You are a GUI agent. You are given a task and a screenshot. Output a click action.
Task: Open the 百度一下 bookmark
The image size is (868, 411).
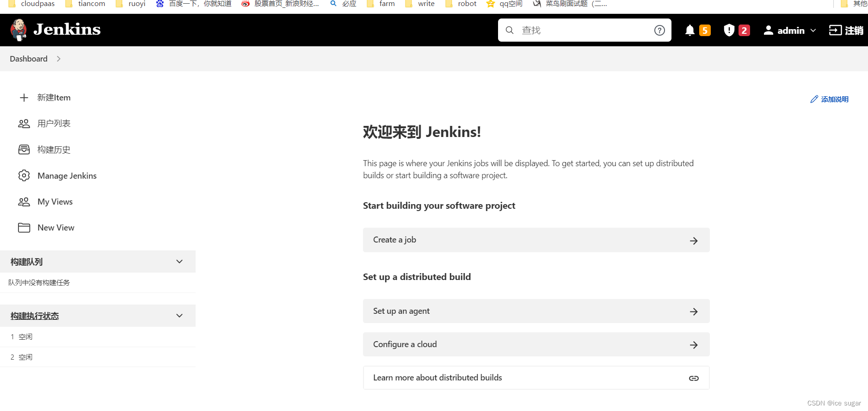(x=194, y=4)
